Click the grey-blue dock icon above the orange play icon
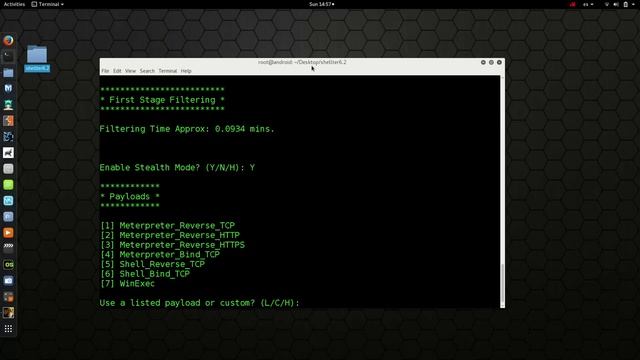 coord(8,216)
